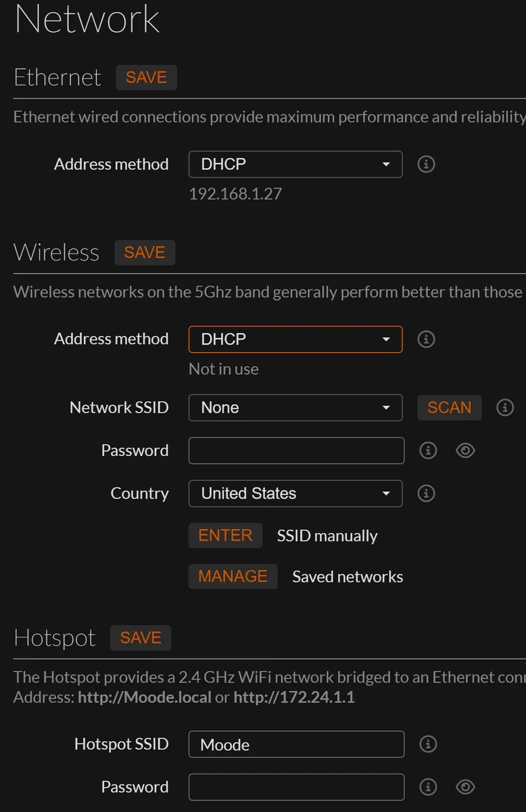
Task: Open info icon for Wireless address method
Action: pyautogui.click(x=426, y=339)
